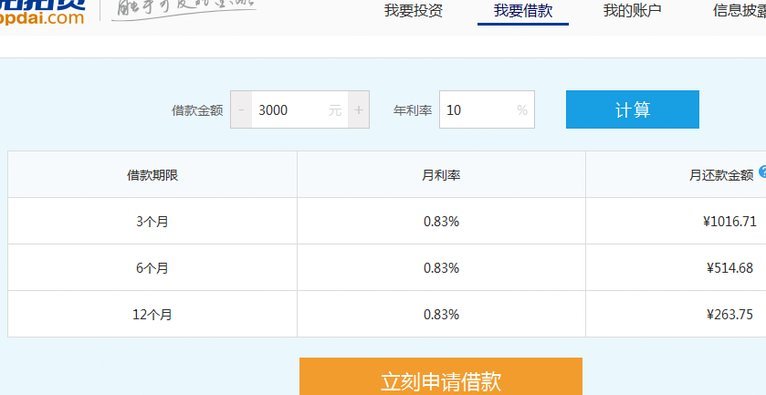Focus the 年利率 input showing 10

tap(487, 110)
